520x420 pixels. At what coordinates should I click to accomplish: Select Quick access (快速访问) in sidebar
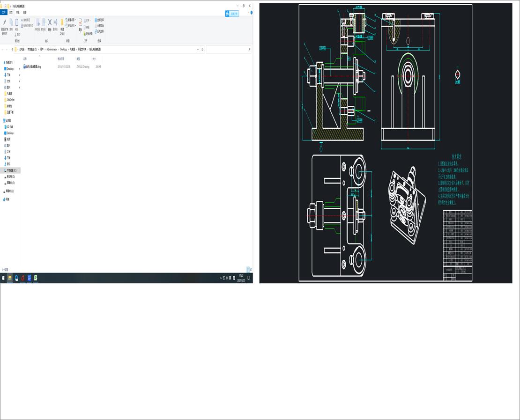click(8, 62)
